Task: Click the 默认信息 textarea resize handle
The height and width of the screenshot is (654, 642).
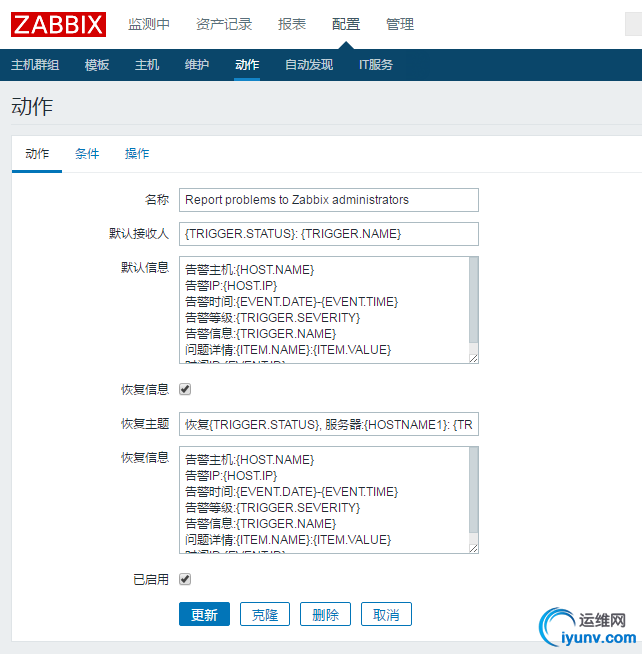Action: [x=473, y=359]
